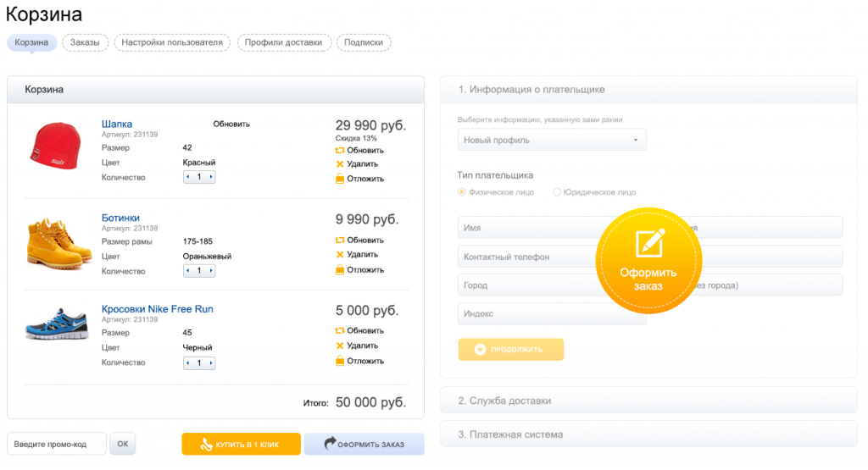Click the refresh icon for Шапка item
The height and width of the screenshot is (470, 868).
340,150
